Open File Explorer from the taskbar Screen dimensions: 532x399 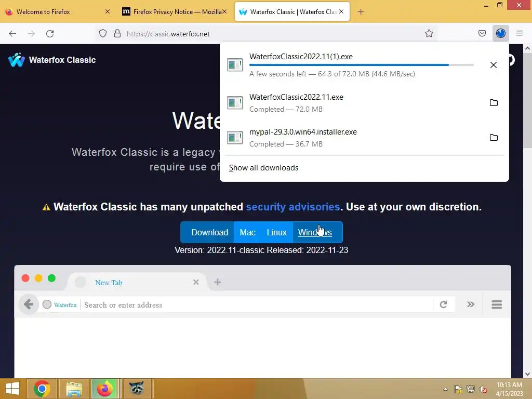click(74, 389)
